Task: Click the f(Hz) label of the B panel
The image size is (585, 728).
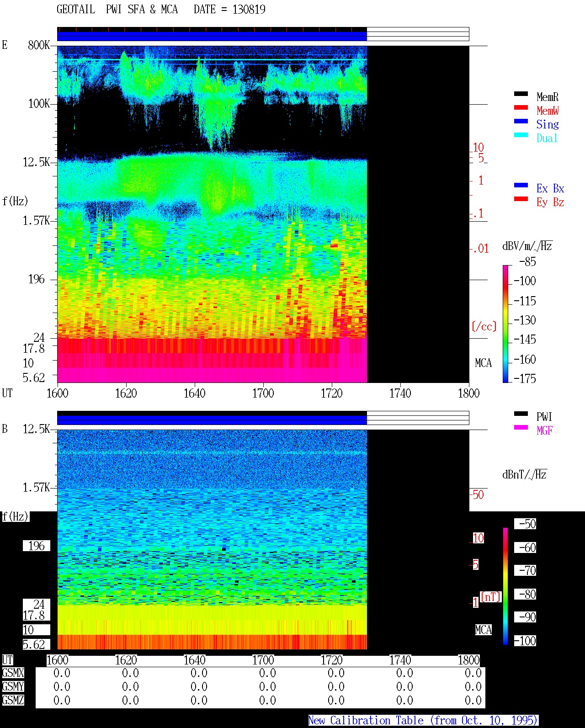Action: pyautogui.click(x=15, y=517)
